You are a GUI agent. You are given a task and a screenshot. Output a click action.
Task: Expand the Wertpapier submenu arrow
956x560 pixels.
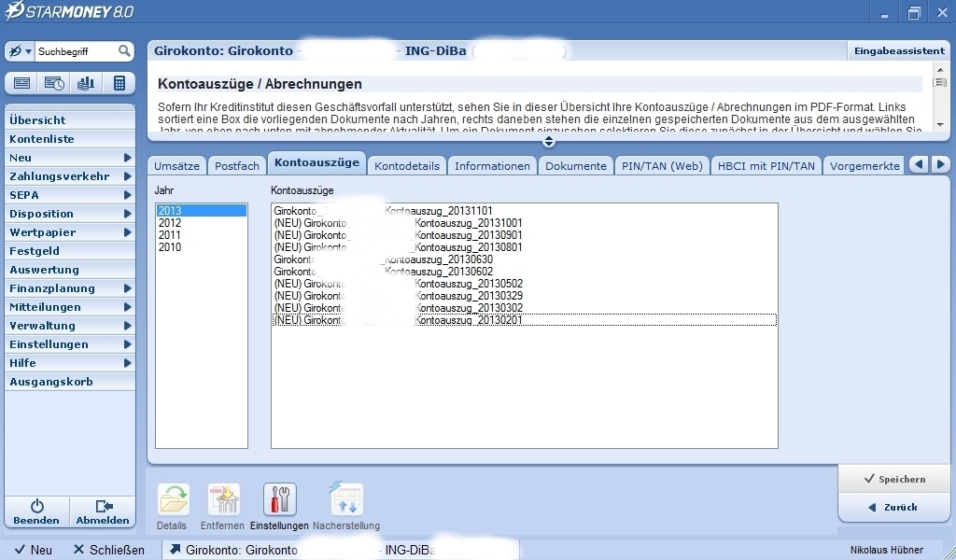(x=127, y=232)
